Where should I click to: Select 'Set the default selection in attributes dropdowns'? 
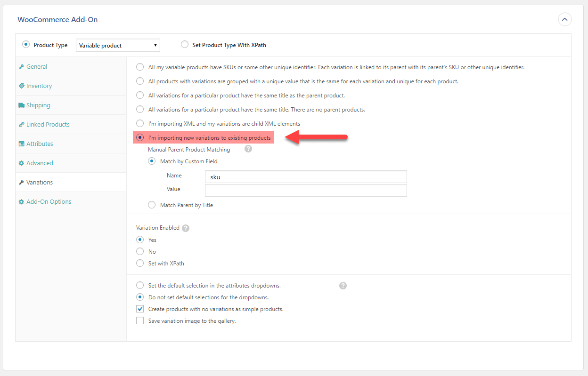(140, 285)
